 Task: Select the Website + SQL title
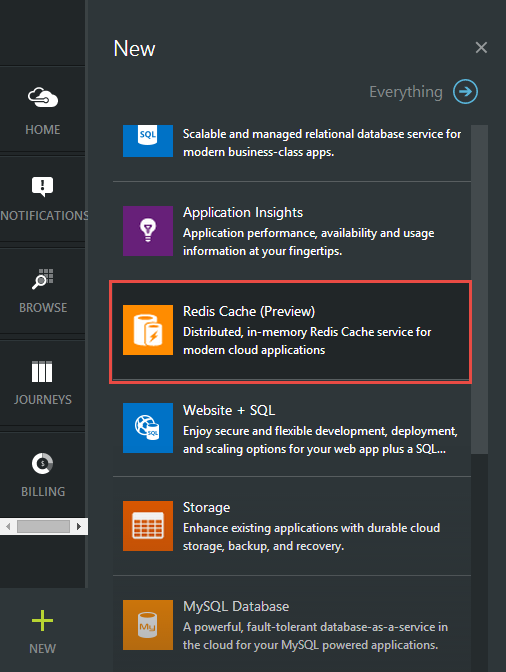point(229,411)
